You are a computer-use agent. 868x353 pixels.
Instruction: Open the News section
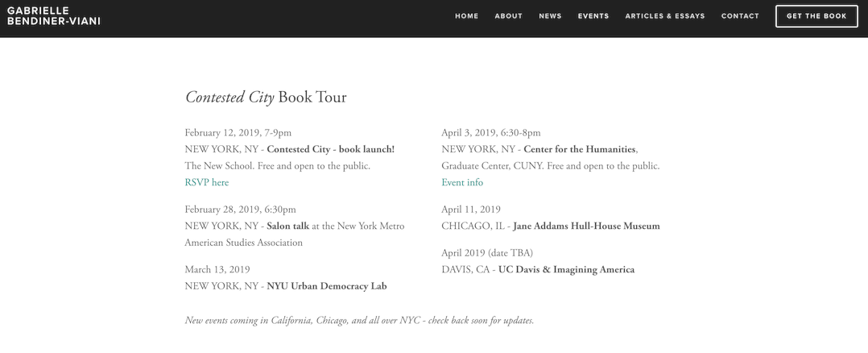pyautogui.click(x=550, y=16)
